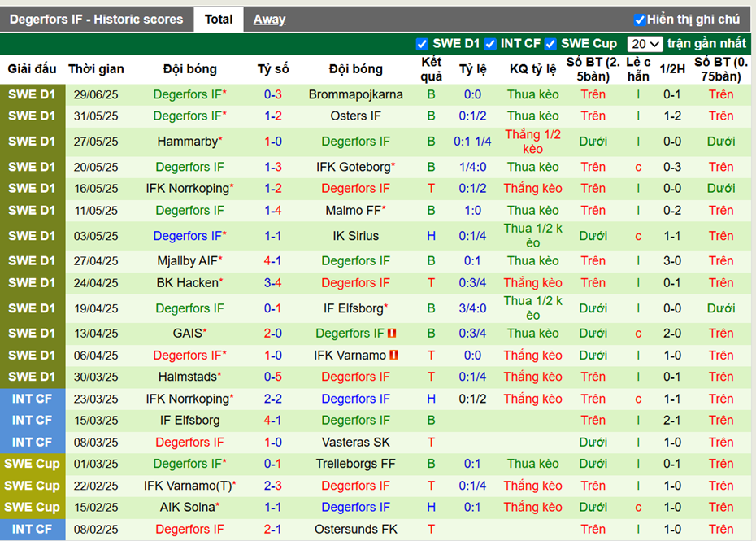Click the 4-1 score of Mjallby AIF match

click(273, 260)
